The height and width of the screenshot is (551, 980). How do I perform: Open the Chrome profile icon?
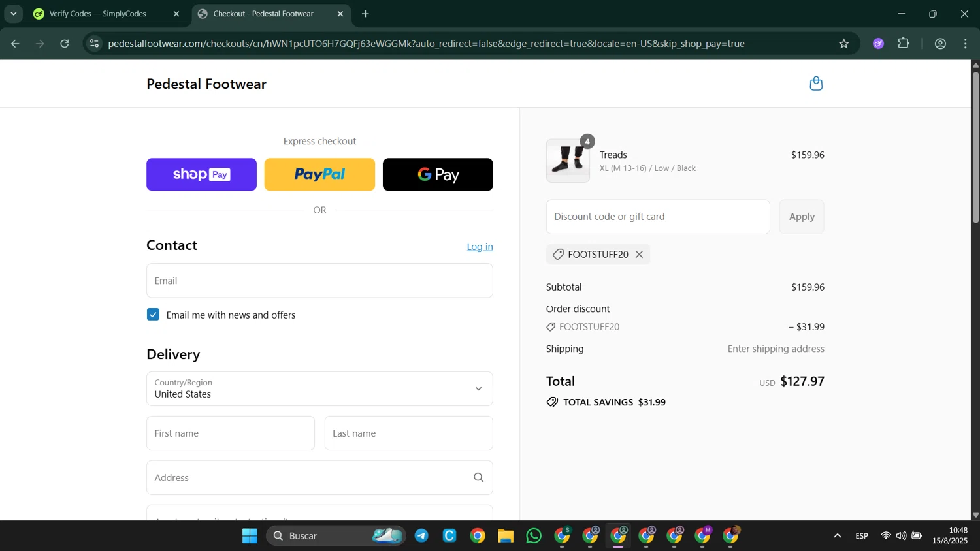(941, 44)
